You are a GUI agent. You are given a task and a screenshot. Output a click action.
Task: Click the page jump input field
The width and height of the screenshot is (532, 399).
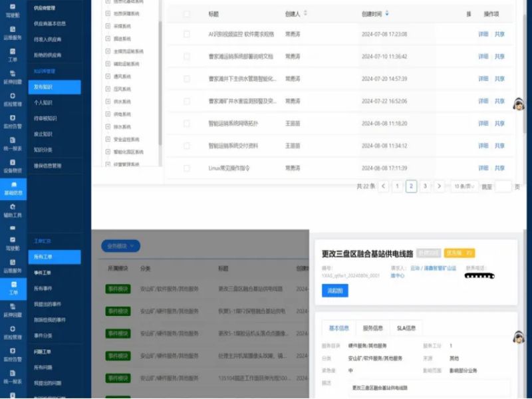click(x=503, y=186)
